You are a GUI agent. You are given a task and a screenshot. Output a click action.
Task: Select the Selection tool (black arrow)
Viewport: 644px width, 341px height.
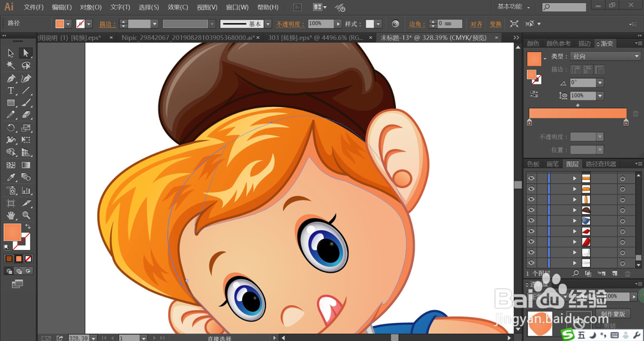tap(11, 53)
